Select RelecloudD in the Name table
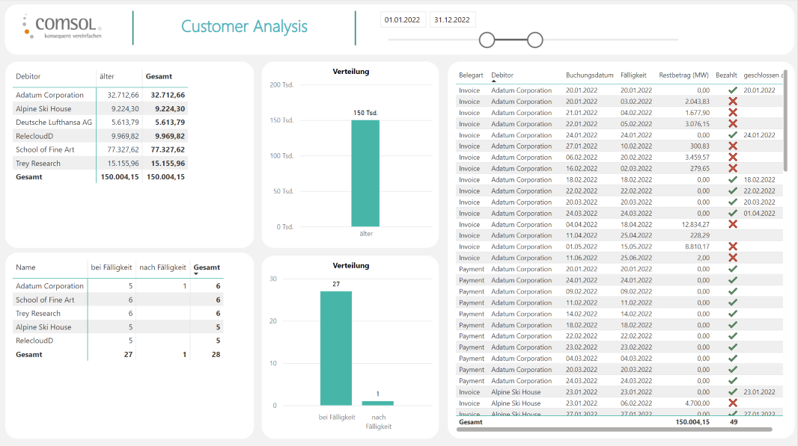This screenshot has width=798, height=446. tap(34, 341)
